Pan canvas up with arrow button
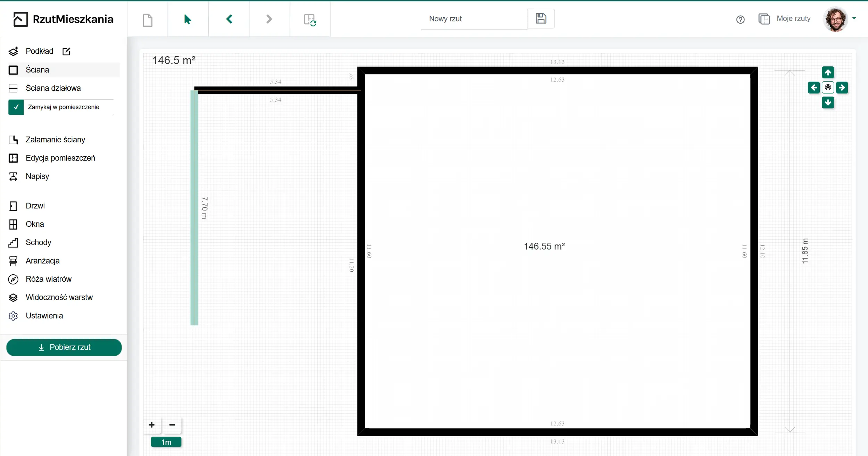Screen dimensions: 868x456 click(828, 73)
